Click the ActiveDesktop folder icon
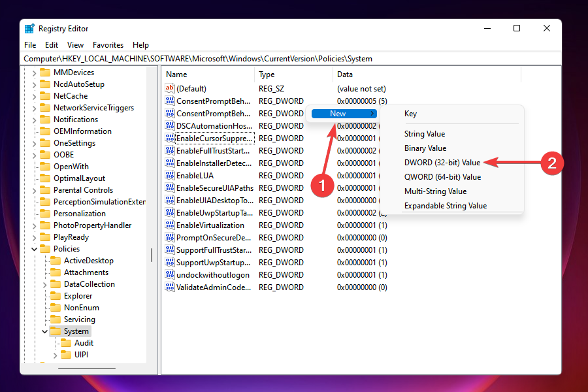This screenshot has height=392, width=588. pos(56,260)
